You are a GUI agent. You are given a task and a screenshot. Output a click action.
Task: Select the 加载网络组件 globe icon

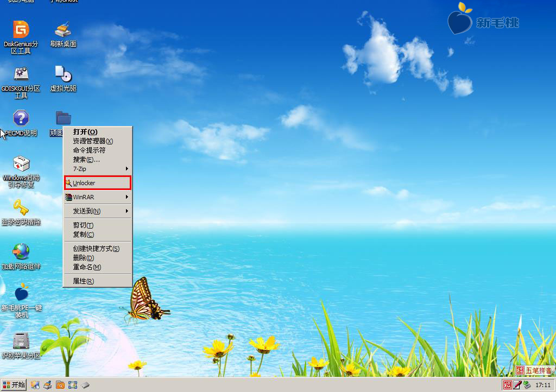click(21, 257)
